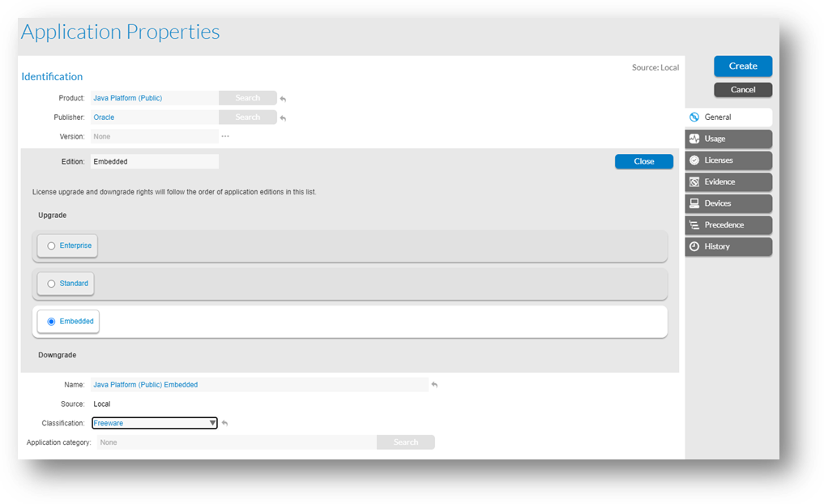Click the Devices tab laptop icon
The width and height of the screenshot is (824, 504).
[694, 203]
